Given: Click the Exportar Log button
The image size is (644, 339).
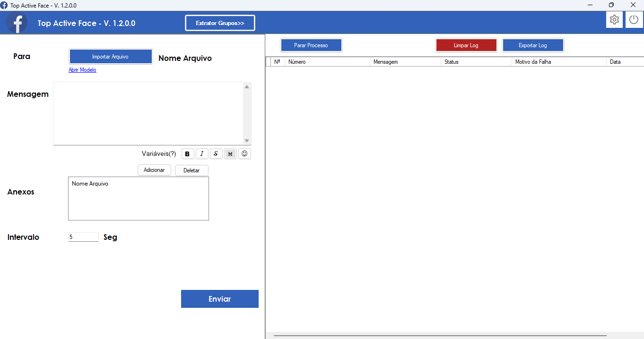Looking at the screenshot, I should [x=533, y=45].
